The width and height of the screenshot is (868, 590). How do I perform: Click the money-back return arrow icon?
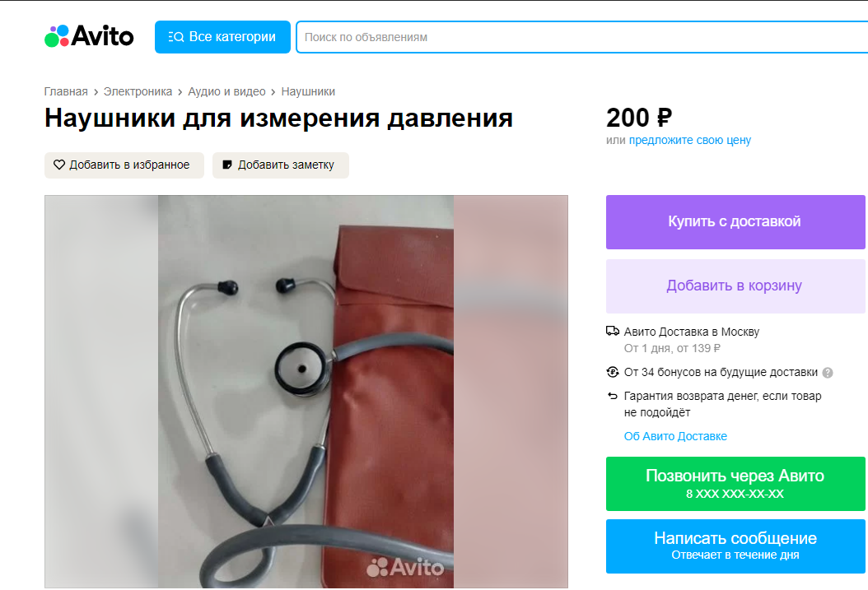[612, 396]
